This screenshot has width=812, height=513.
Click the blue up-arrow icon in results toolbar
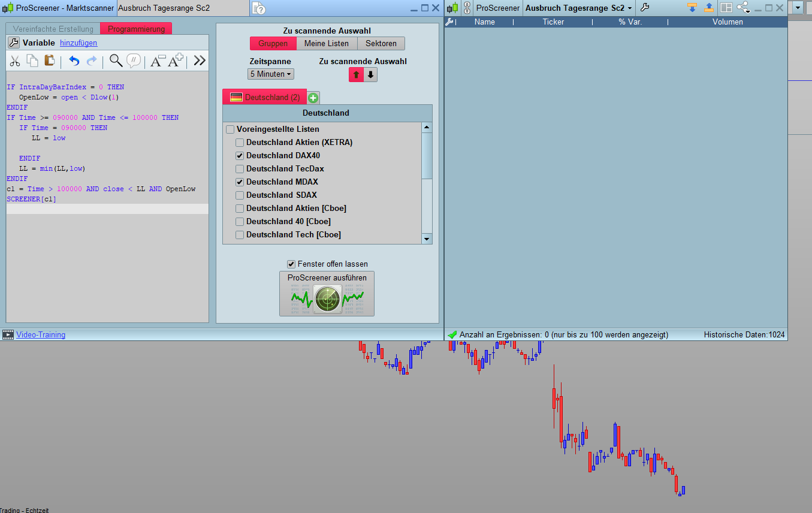709,8
